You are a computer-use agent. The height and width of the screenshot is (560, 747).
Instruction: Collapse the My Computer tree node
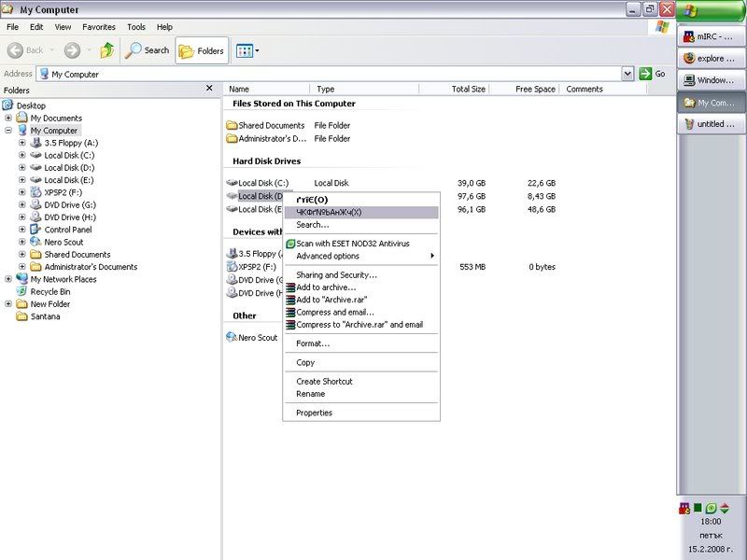8,131
